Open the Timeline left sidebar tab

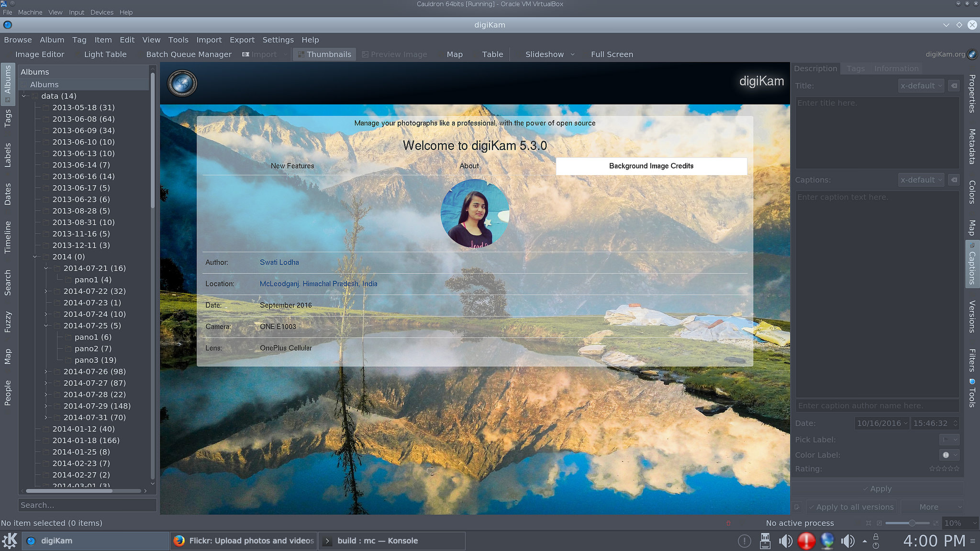point(7,237)
